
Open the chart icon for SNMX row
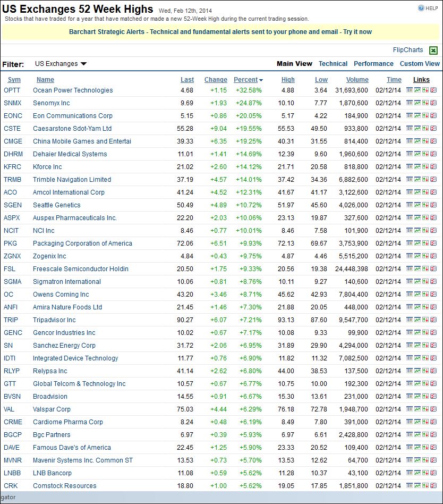[x=418, y=103]
